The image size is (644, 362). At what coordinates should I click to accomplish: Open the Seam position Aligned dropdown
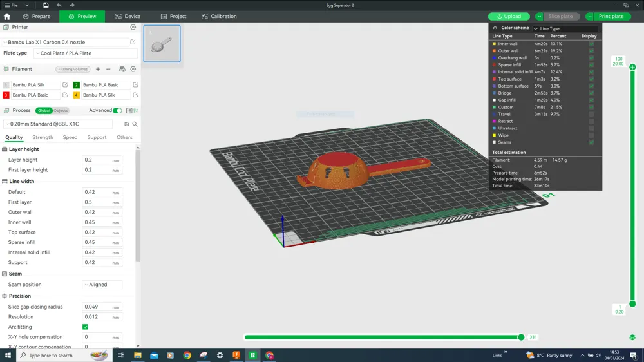tap(102, 285)
